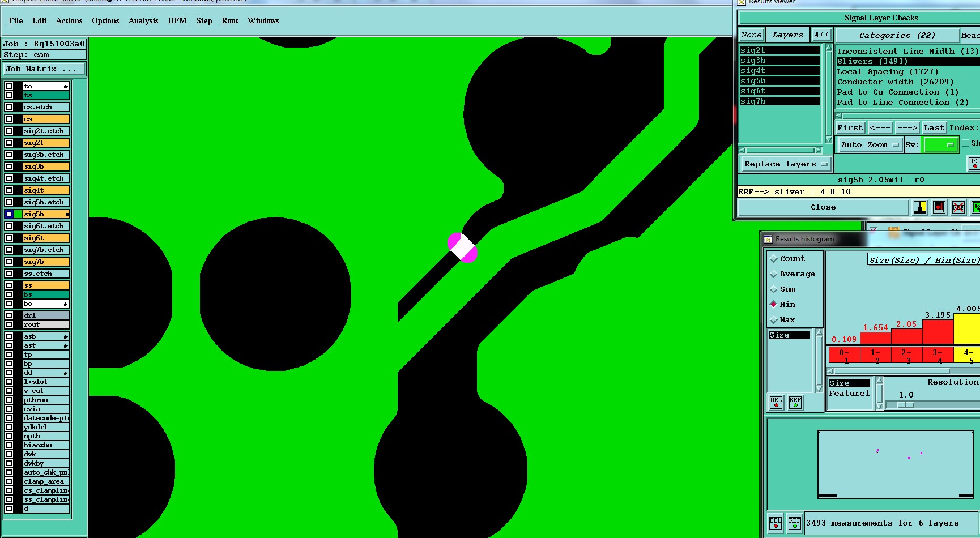Open the Rout menu
Viewport: 980px width, 538px height.
tap(230, 20)
